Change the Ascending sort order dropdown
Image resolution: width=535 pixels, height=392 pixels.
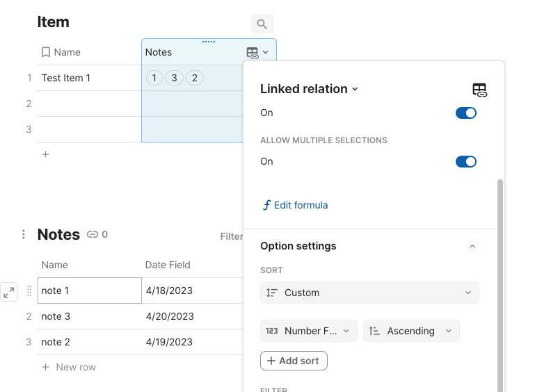click(x=411, y=331)
